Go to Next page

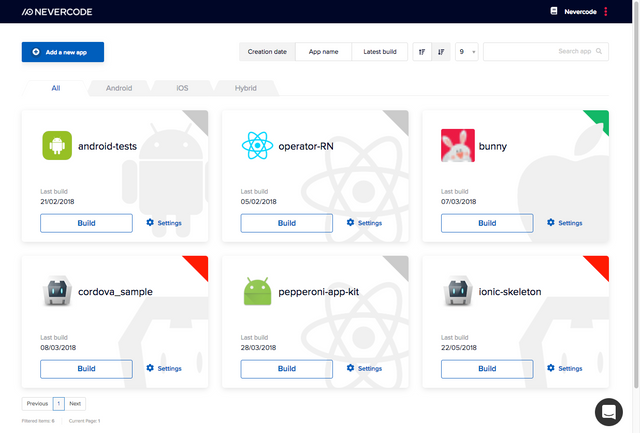pyautogui.click(x=75, y=404)
